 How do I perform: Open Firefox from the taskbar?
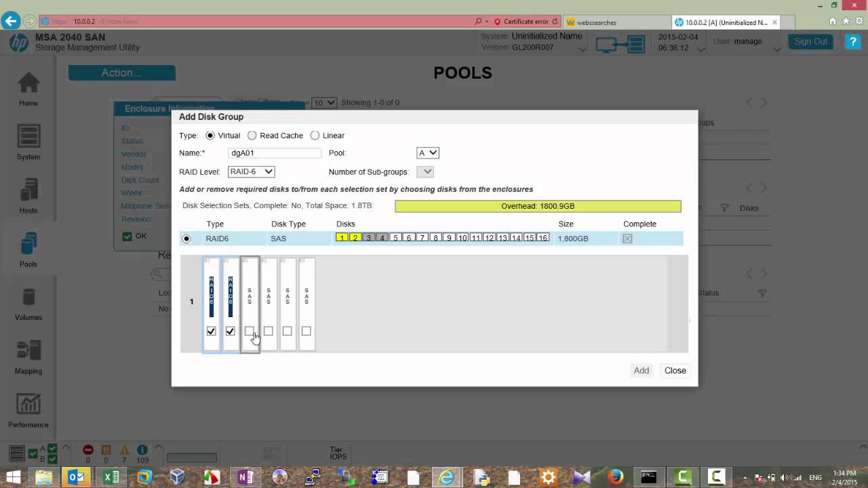(615, 477)
